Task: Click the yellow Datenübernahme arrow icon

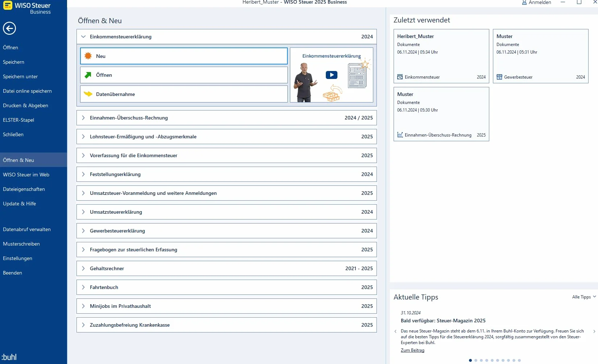Action: pyautogui.click(x=88, y=94)
